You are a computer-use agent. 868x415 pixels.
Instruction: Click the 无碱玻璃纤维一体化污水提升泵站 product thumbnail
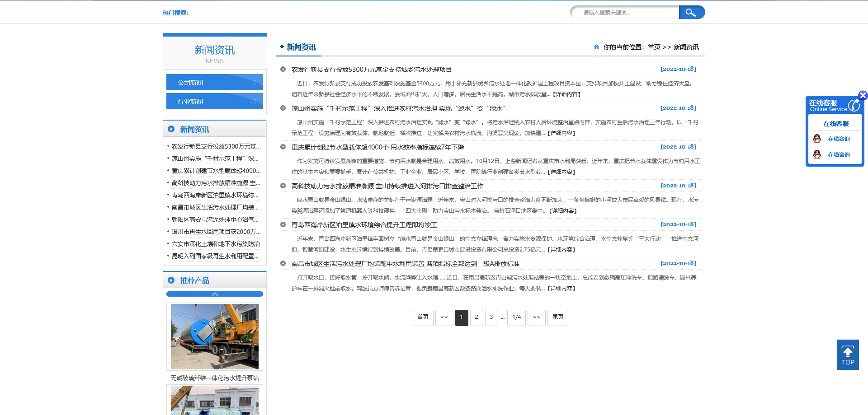point(214,336)
